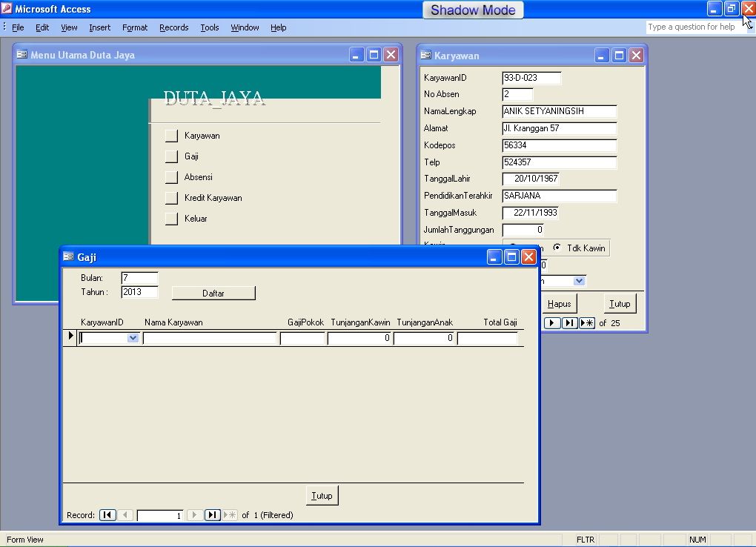Click the Gaji window form icon
The height and width of the screenshot is (547, 756).
[x=68, y=256]
